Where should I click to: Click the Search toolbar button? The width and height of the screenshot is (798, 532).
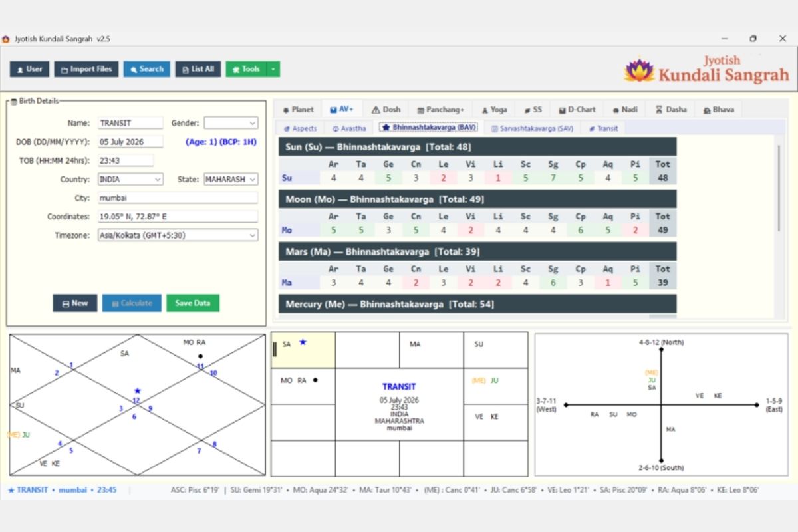coord(146,69)
